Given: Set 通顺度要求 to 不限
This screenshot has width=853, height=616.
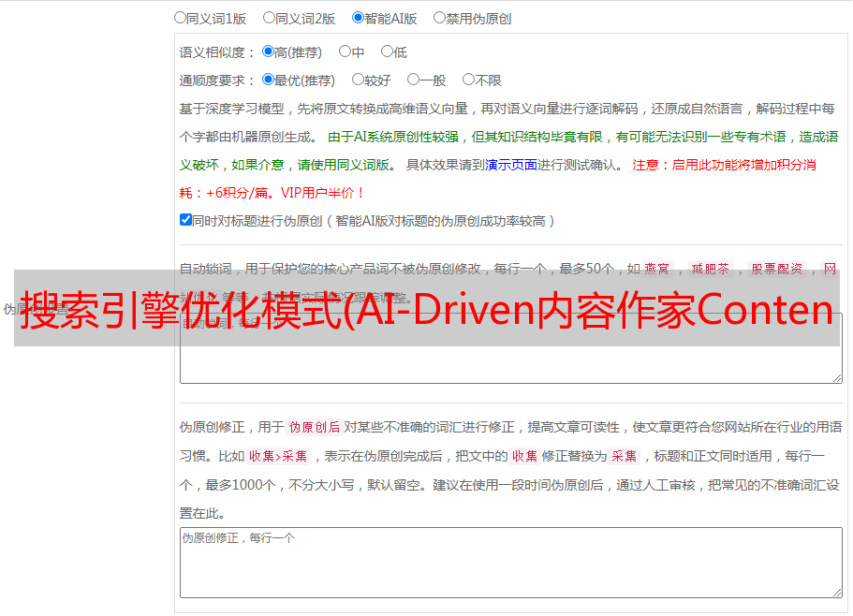Looking at the screenshot, I should pyautogui.click(x=468, y=80).
